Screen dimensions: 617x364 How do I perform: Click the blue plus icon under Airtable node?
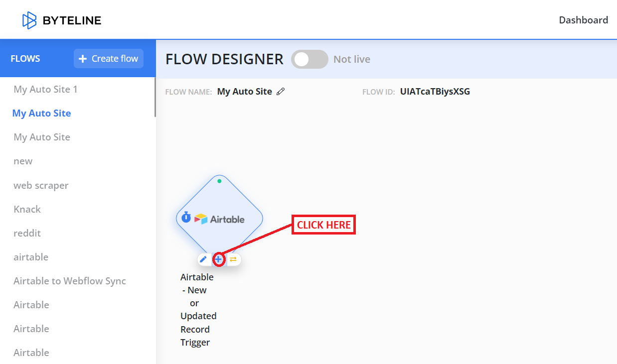pos(218,259)
